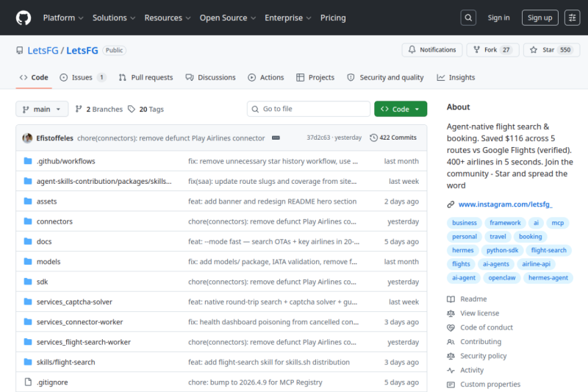Select the mcp topic tag

click(557, 223)
